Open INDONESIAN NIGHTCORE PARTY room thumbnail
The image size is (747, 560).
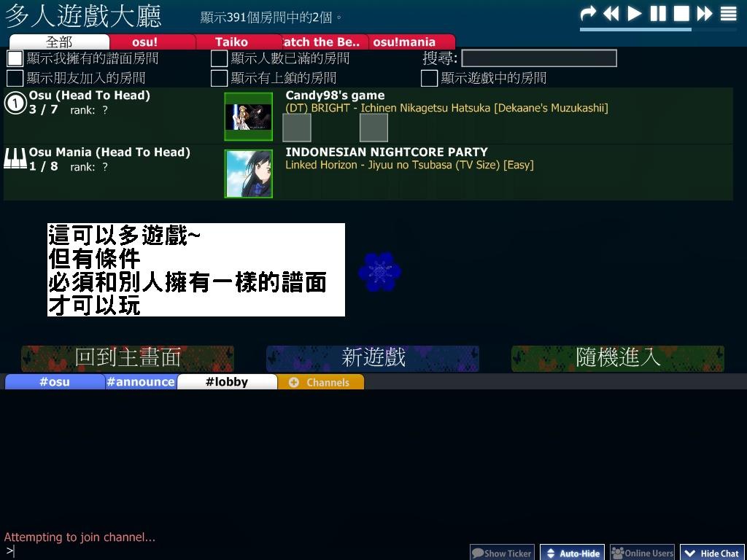(x=248, y=174)
